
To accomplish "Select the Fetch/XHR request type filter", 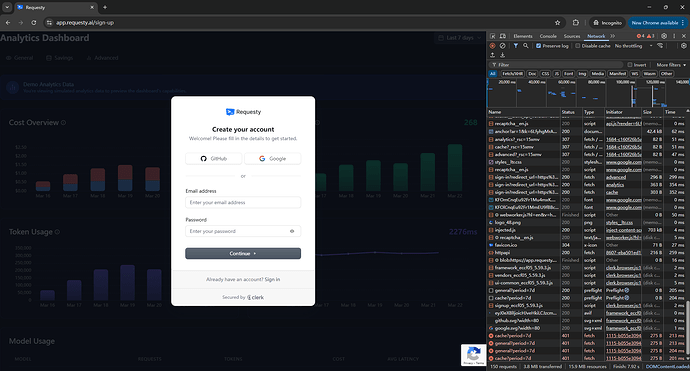I will 513,73.
